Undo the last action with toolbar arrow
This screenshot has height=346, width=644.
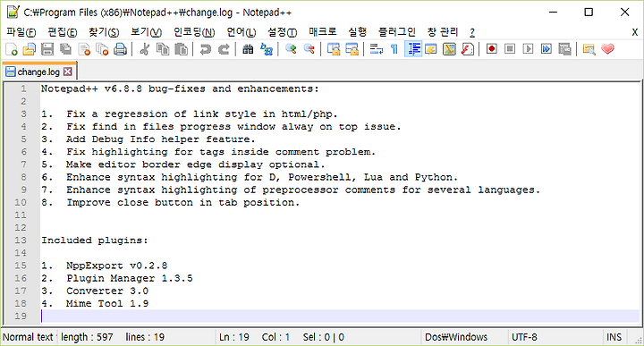coord(205,49)
